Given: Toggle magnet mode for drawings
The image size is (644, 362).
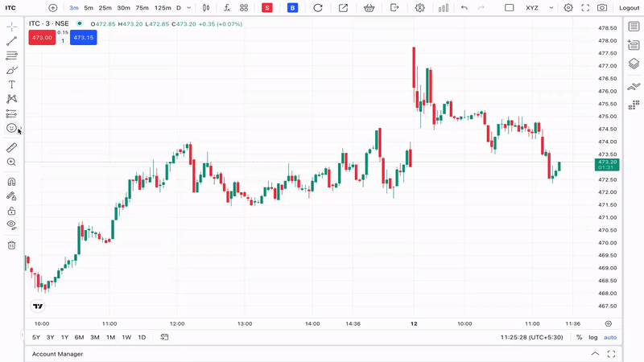Looking at the screenshot, I should 11,182.
